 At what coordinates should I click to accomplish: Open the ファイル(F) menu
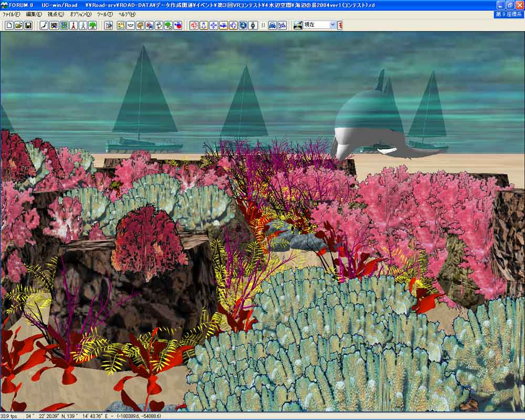point(11,14)
